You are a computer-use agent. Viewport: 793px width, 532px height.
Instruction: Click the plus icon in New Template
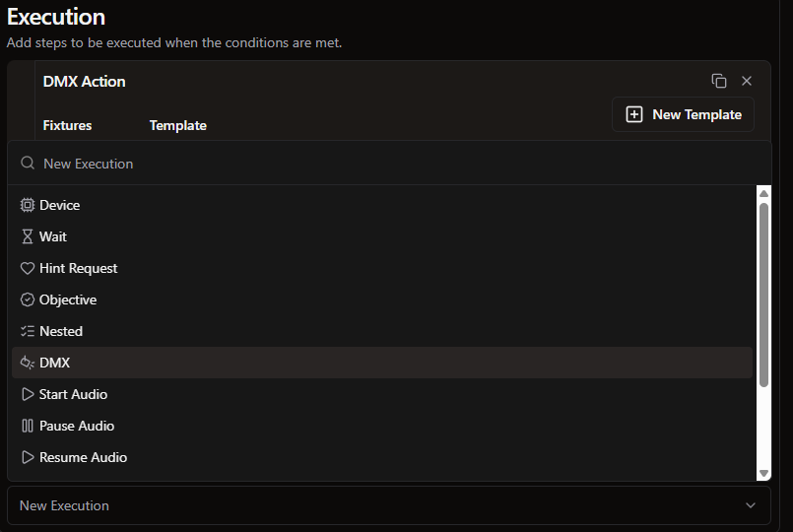pyautogui.click(x=634, y=114)
